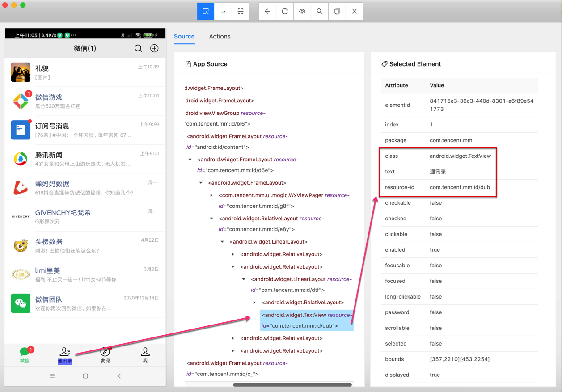Image resolution: width=562 pixels, height=392 pixels.
Task: Choose the Tap By Coordinates tool
Action: pyautogui.click(x=241, y=11)
